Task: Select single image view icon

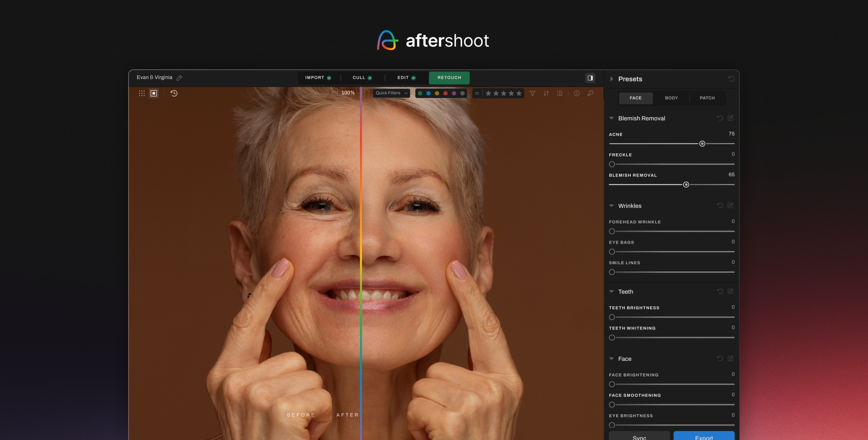Action: pos(154,93)
